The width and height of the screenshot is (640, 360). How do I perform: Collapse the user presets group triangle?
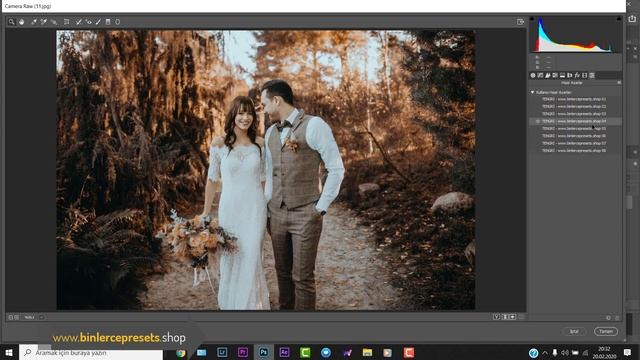tap(533, 93)
